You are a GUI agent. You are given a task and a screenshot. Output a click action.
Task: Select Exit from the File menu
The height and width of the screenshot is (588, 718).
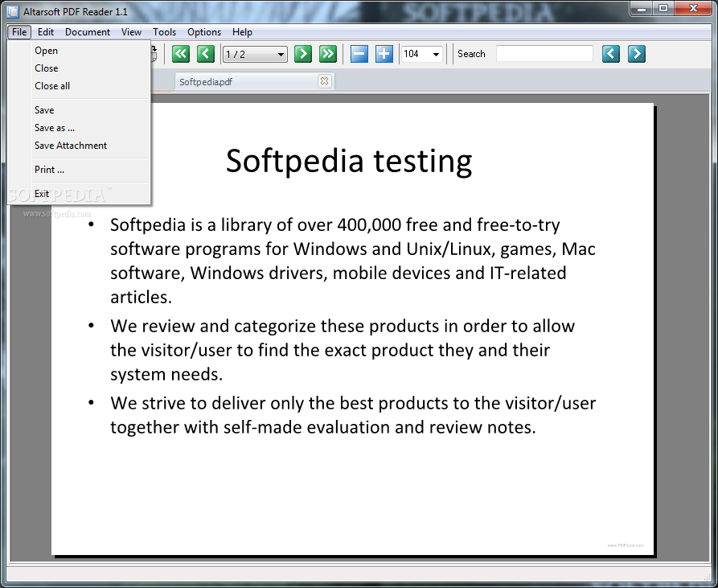click(79, 194)
